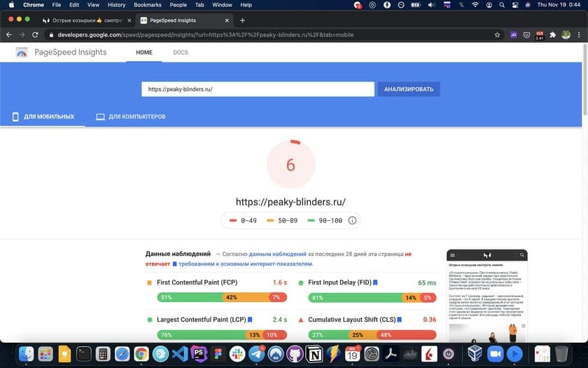588x368 pixels.
Task: Open Control Center in the menu bar
Action: tap(515, 5)
